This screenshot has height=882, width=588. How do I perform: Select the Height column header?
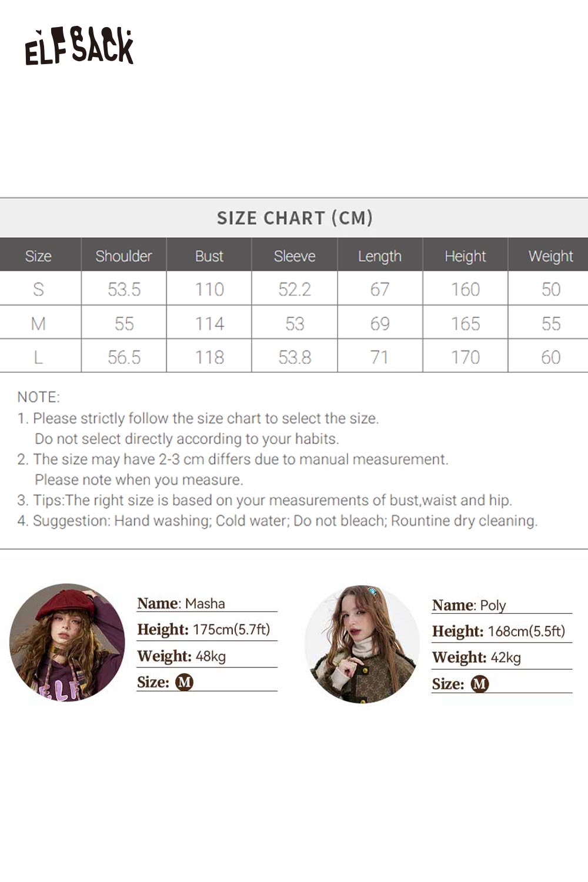tap(465, 256)
